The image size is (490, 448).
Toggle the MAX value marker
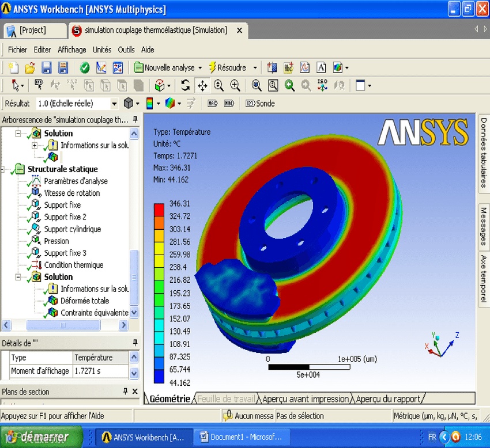coord(213,103)
